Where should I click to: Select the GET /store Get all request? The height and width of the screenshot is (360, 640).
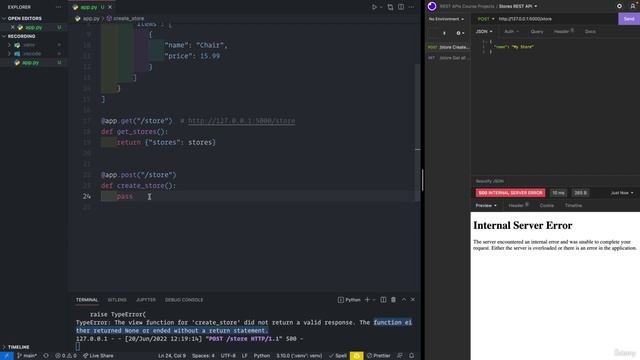point(448,58)
